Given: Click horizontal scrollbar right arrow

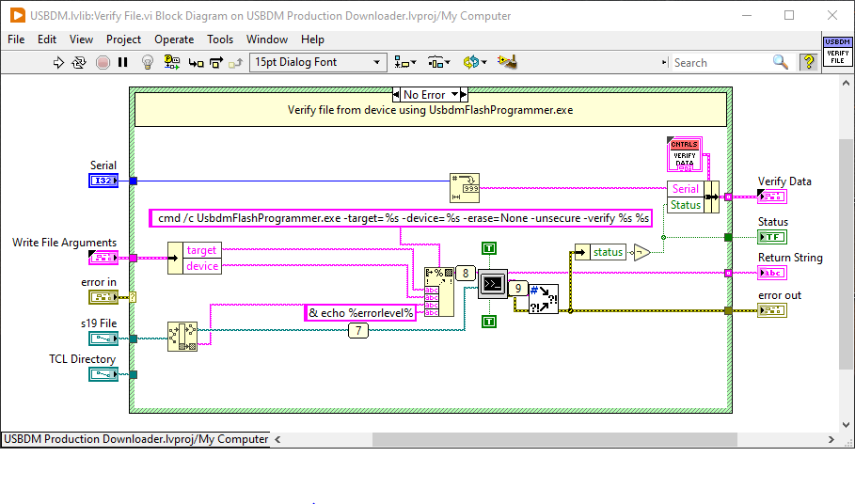Looking at the screenshot, I should pos(831,439).
